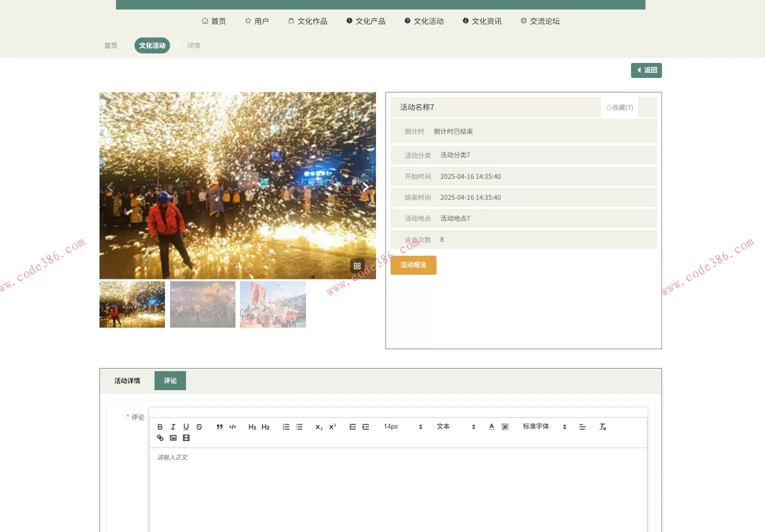
Task: Apply italic formatting in the editor
Action: tap(173, 427)
